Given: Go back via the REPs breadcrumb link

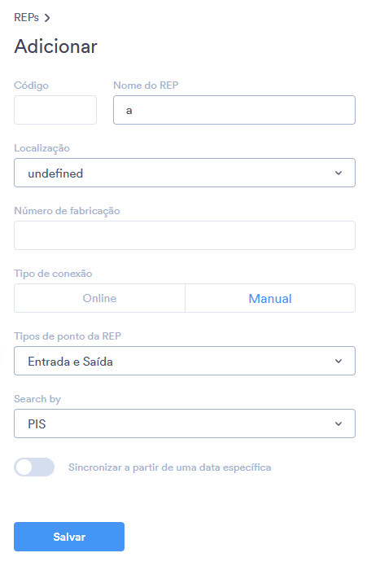Looking at the screenshot, I should pyautogui.click(x=26, y=18).
